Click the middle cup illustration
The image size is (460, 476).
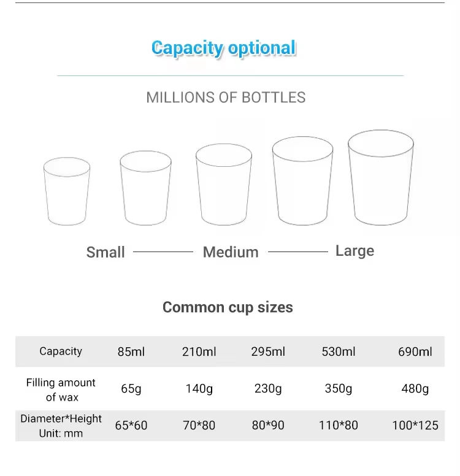224,184
